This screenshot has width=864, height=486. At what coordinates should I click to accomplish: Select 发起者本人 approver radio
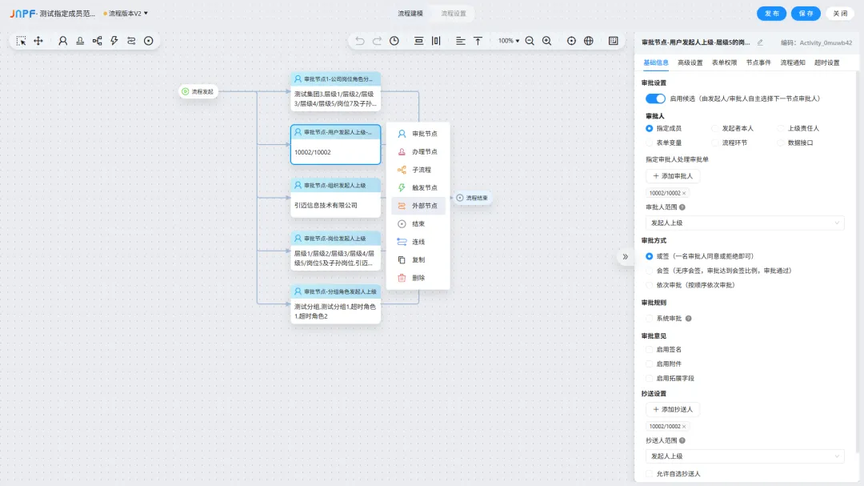[715, 128]
